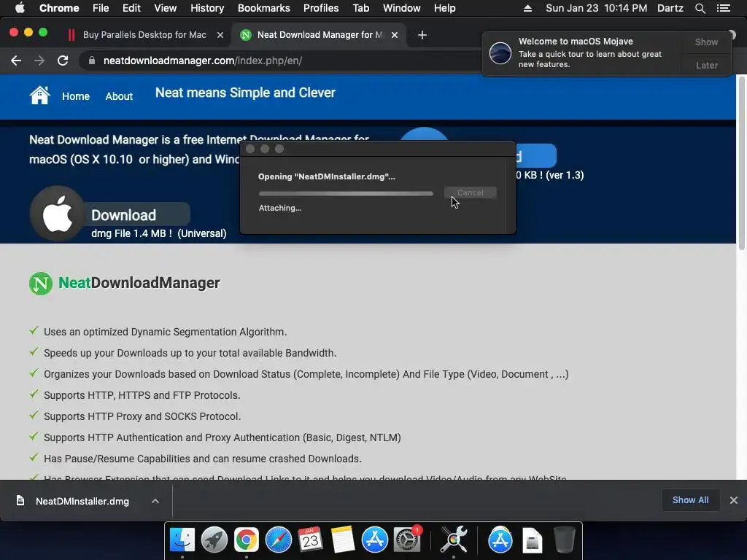Open a new tab with plus button
Image resolution: width=747 pixels, height=560 pixels.
(422, 35)
